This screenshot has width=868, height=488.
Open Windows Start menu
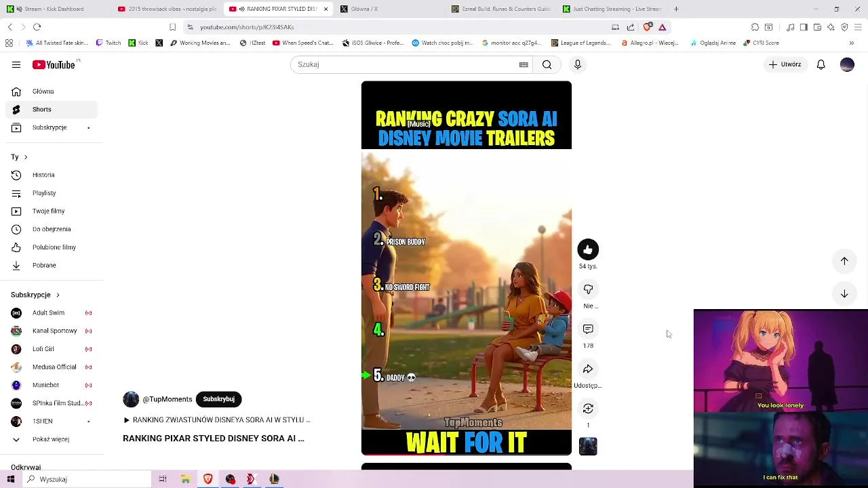point(11,479)
